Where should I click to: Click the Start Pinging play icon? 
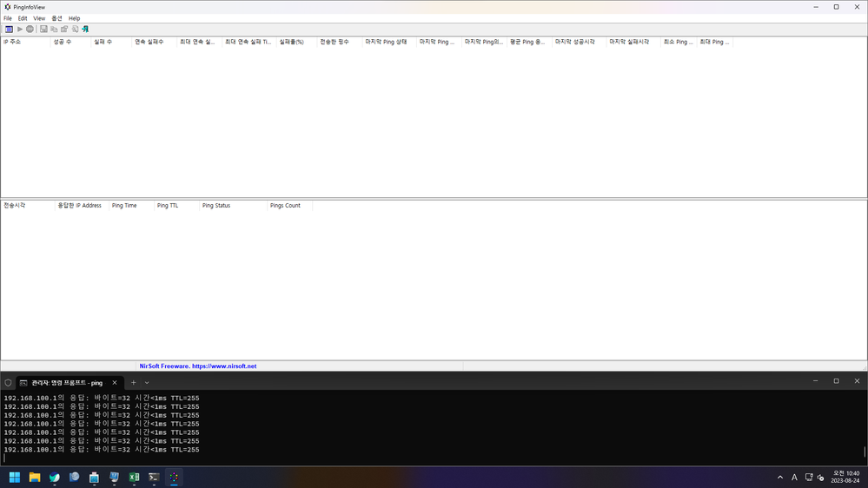click(x=20, y=29)
